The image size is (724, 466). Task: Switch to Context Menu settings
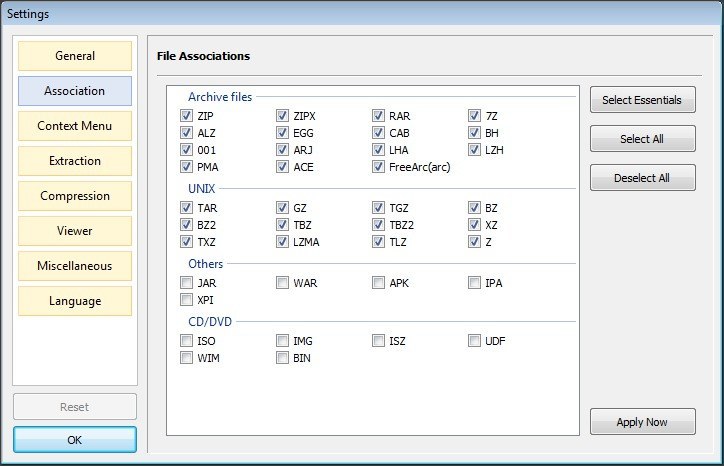(x=75, y=126)
